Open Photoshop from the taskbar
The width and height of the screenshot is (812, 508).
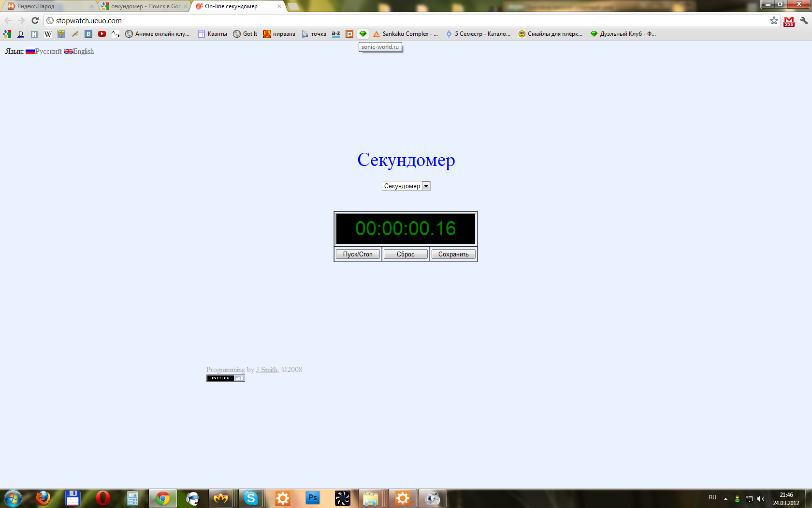point(313,498)
